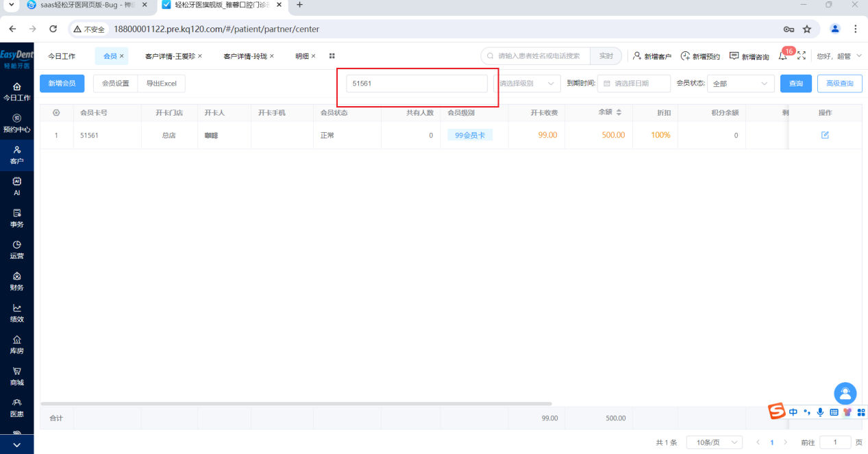Click the table's horizontal scrollbar
The image size is (868, 454).
(296, 403)
